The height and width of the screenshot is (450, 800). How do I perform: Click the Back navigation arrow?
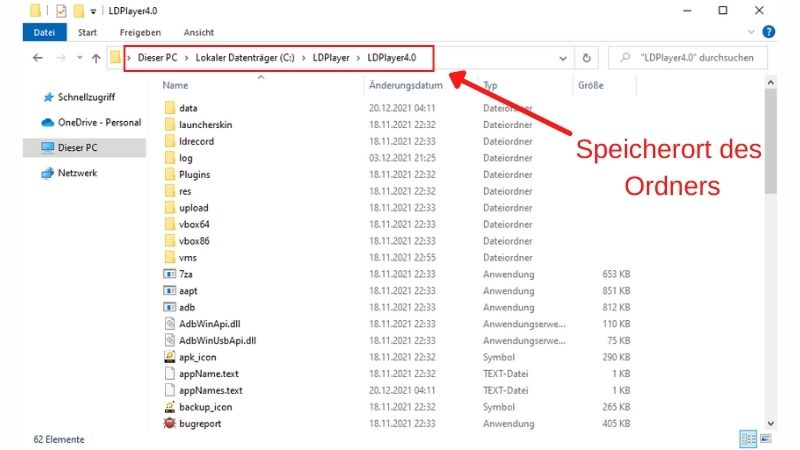point(38,58)
